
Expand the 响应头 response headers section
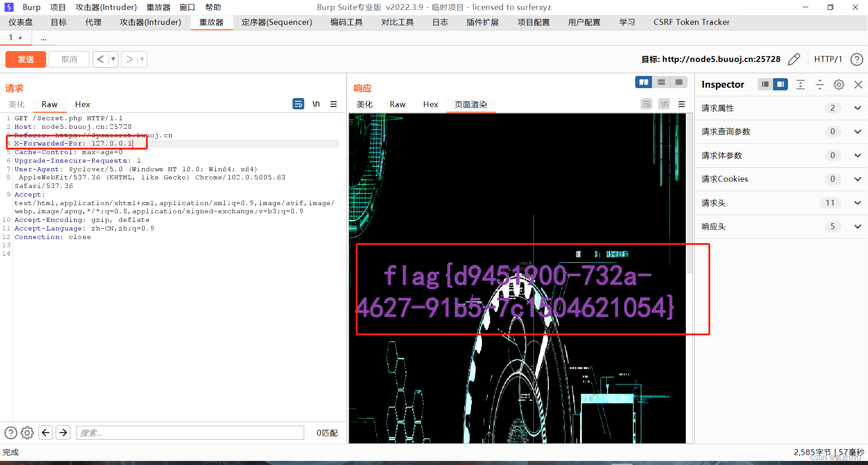click(x=857, y=226)
